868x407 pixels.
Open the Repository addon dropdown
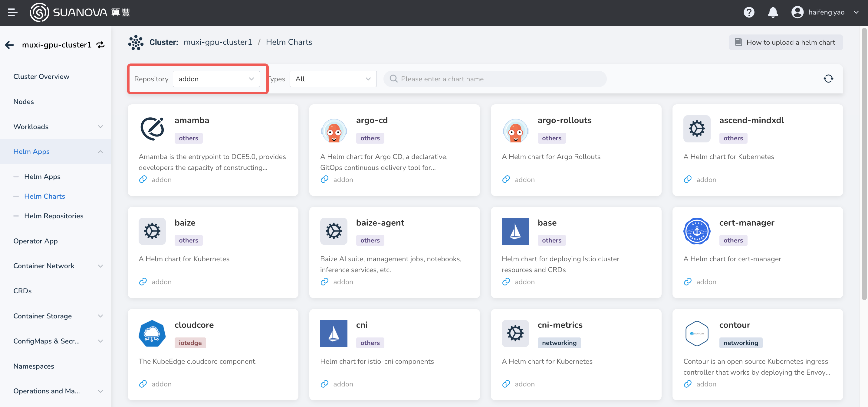coord(216,79)
